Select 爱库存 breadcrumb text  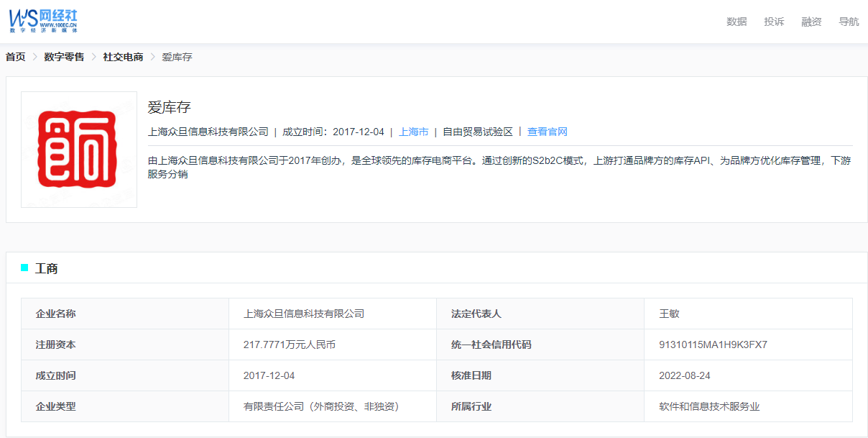coord(177,57)
